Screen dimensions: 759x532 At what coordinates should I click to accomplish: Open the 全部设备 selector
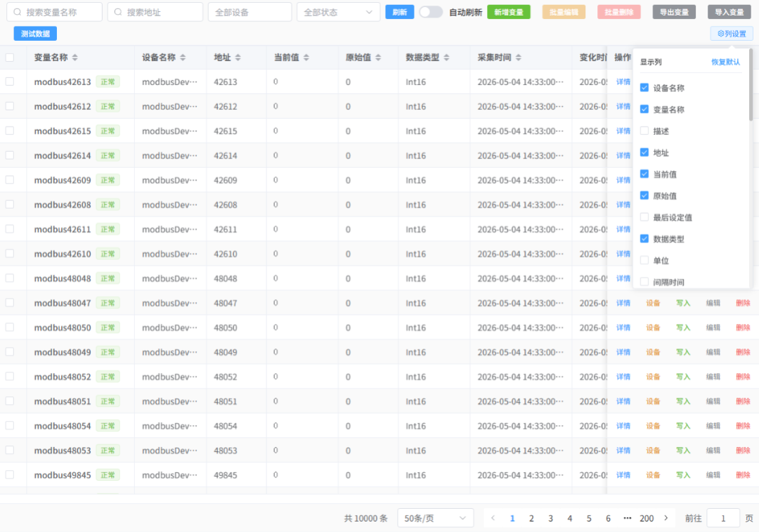[x=249, y=12]
